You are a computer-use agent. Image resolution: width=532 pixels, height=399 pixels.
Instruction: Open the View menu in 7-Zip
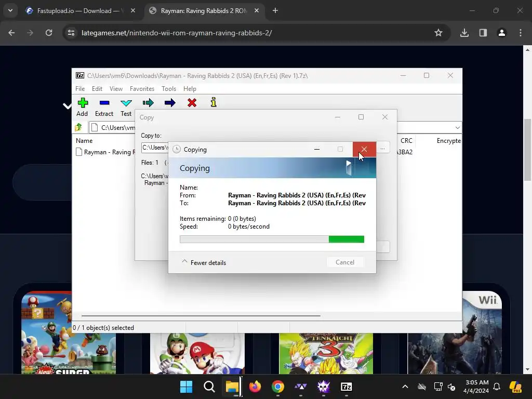point(116,88)
